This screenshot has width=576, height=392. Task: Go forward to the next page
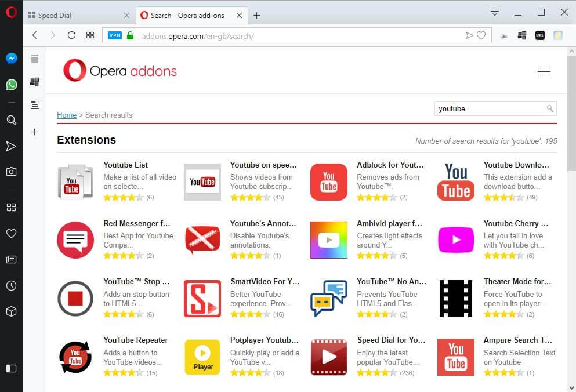tap(53, 35)
